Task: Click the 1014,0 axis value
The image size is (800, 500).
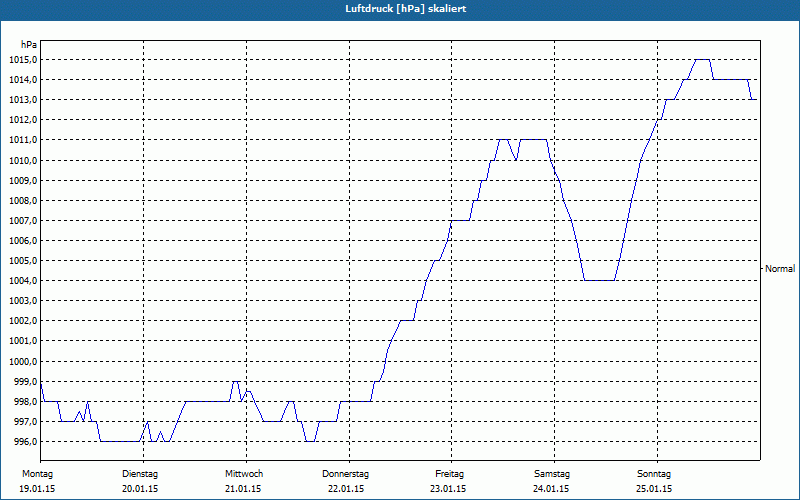Action: (23, 80)
